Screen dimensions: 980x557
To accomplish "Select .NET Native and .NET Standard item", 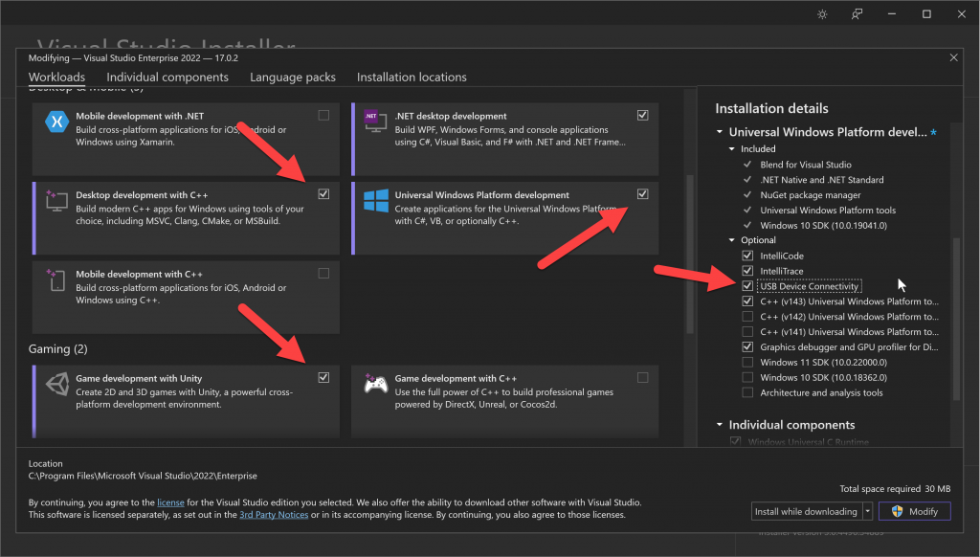I will tap(822, 179).
